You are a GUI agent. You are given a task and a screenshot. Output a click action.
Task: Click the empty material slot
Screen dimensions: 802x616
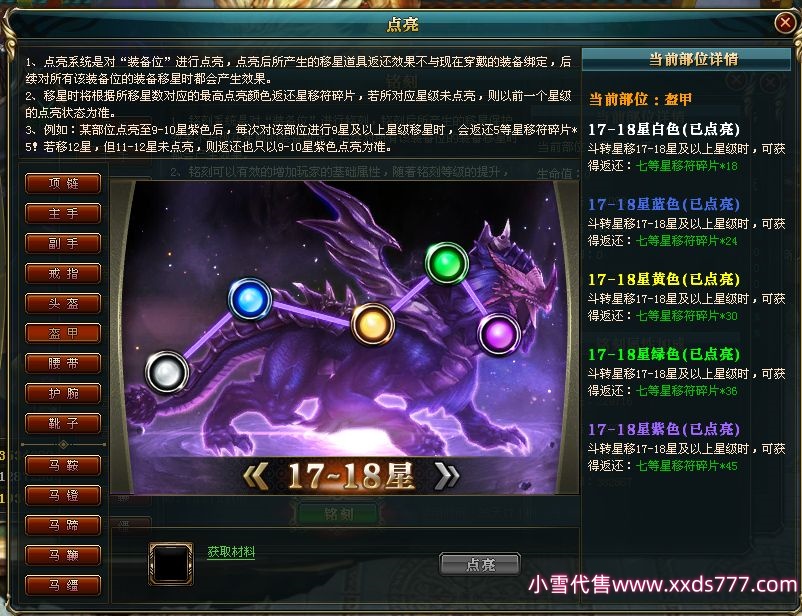click(171, 563)
